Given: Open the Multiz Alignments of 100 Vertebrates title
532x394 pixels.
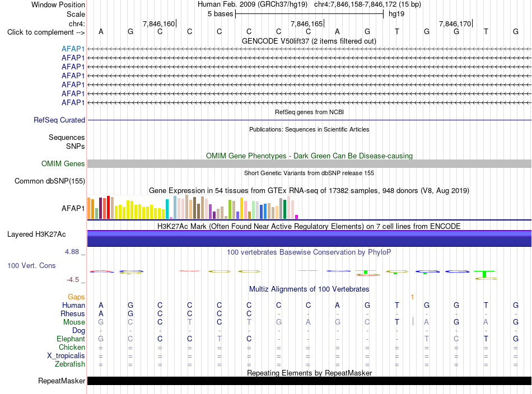Looking at the screenshot, I should 309,289.
